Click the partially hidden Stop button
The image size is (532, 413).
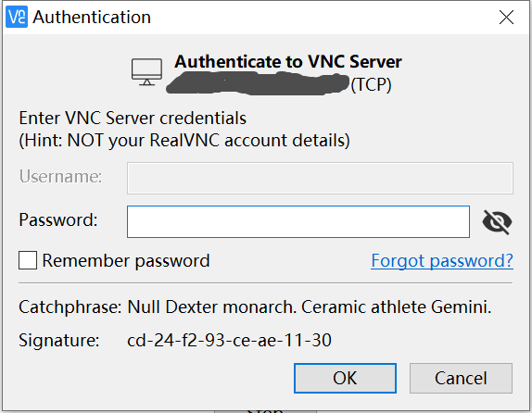coord(265,410)
